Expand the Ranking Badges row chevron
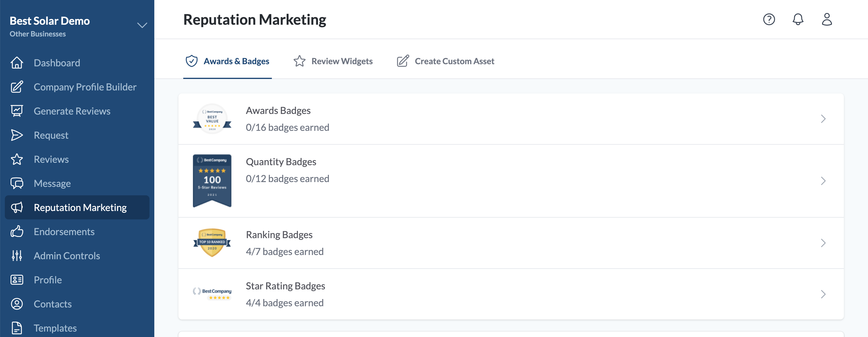This screenshot has width=868, height=337. pos(823,243)
